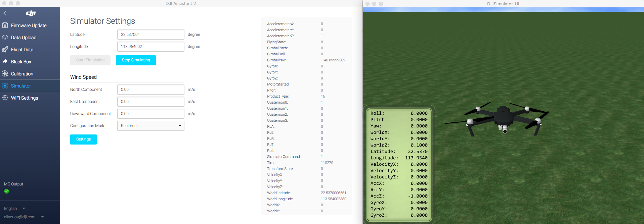Click the Roll row in simulator overlay

point(399,113)
